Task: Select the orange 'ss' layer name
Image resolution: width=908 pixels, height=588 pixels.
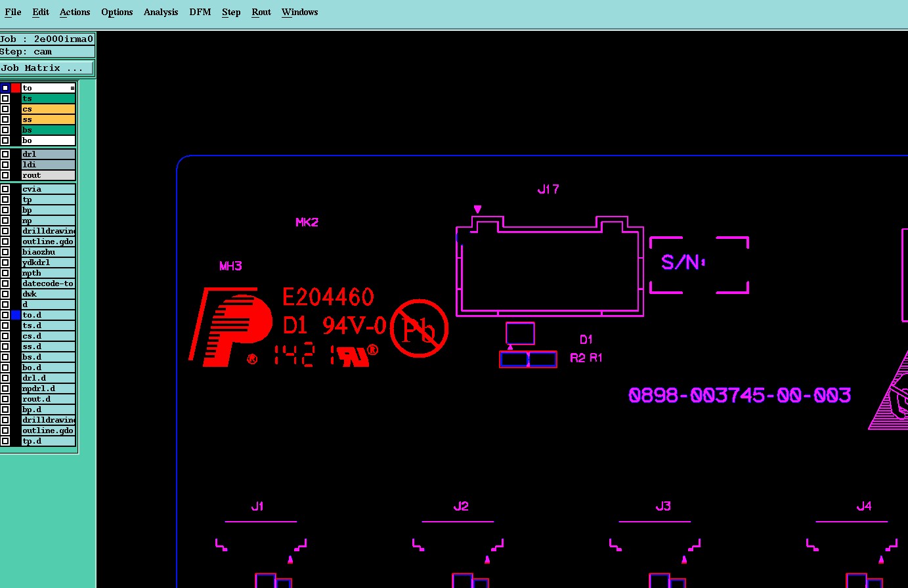Action: click(x=49, y=119)
